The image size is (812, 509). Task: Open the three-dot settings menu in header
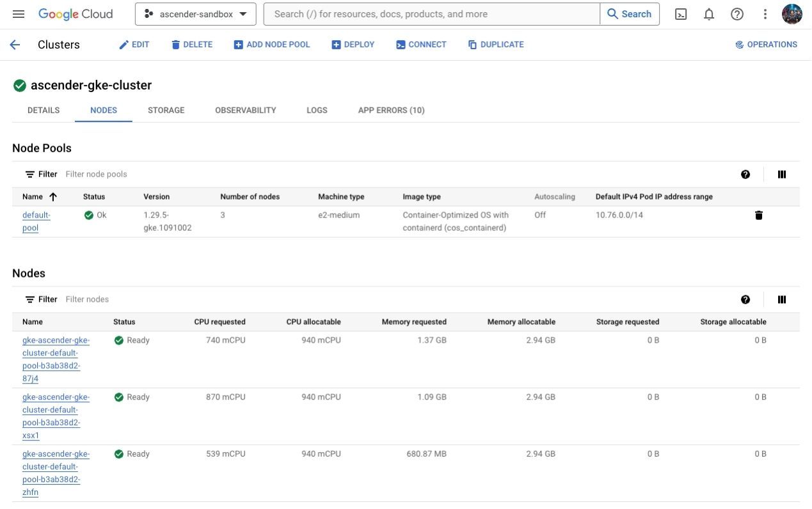(765, 14)
